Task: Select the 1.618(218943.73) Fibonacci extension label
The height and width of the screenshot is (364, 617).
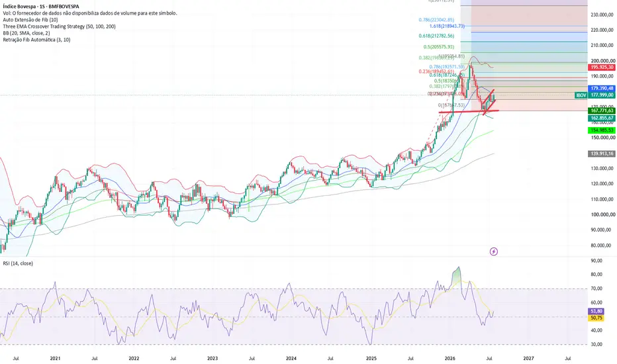Action: click(447, 26)
